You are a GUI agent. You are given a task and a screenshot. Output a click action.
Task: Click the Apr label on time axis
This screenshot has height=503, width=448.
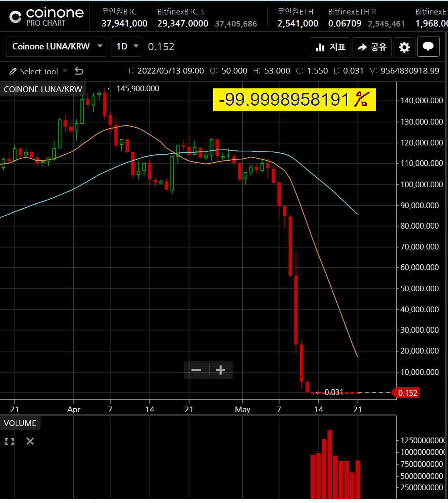point(74,409)
